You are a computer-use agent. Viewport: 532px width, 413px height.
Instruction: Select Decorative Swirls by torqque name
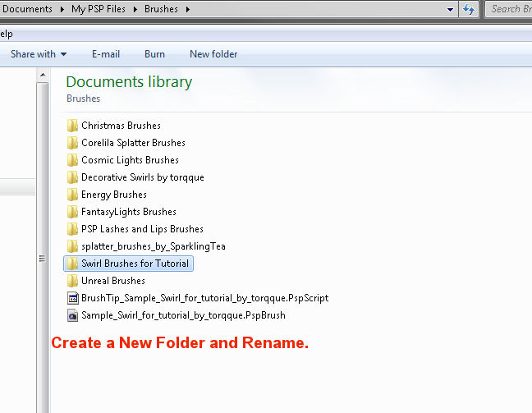tap(143, 177)
